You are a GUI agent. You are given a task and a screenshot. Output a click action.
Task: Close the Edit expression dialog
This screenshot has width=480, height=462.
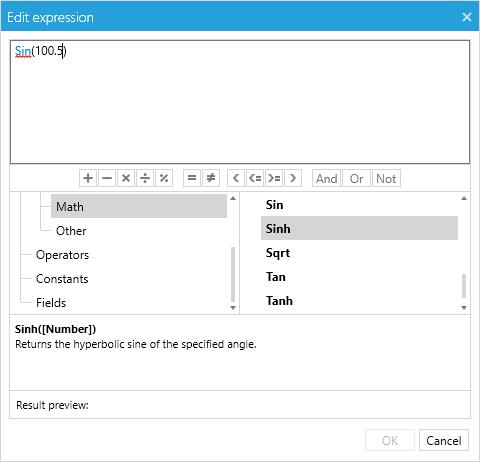click(467, 17)
